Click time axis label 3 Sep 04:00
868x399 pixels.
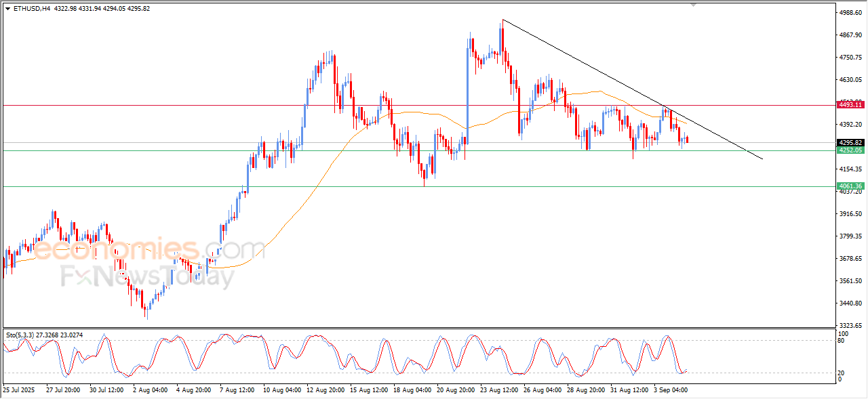click(671, 390)
